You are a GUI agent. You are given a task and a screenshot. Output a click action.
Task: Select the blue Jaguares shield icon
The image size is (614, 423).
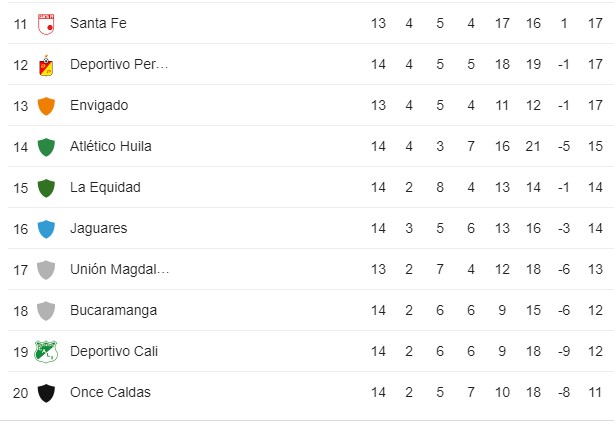(46, 229)
